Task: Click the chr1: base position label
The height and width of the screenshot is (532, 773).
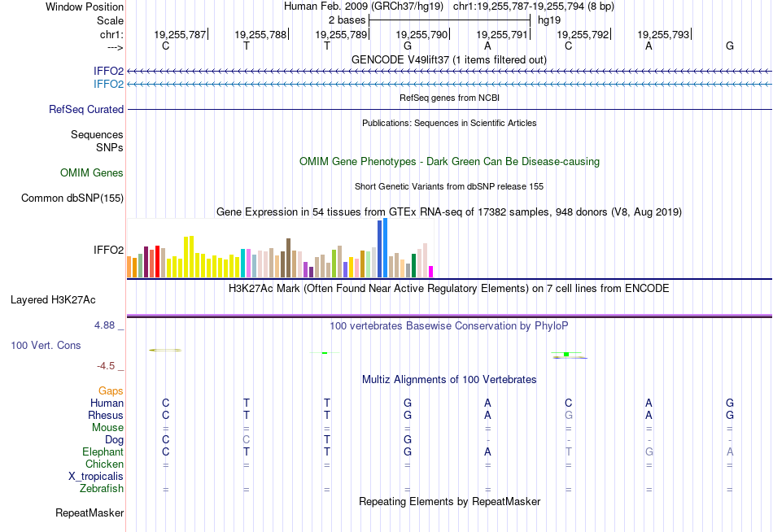Action: click(112, 34)
